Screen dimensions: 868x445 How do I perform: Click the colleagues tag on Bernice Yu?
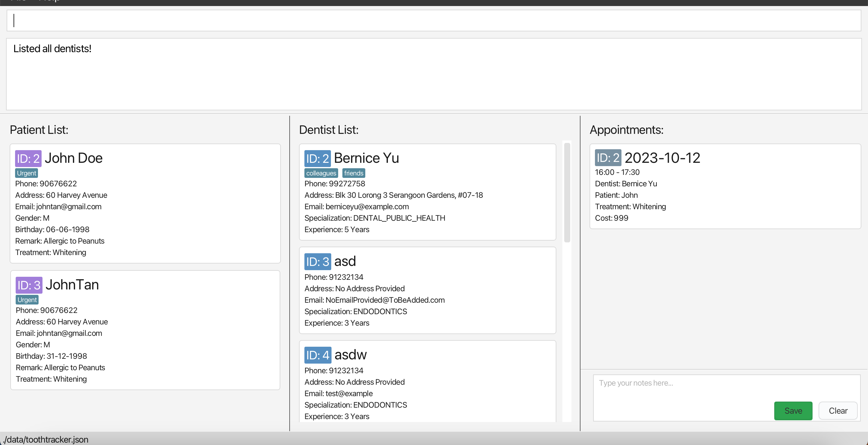pos(321,173)
